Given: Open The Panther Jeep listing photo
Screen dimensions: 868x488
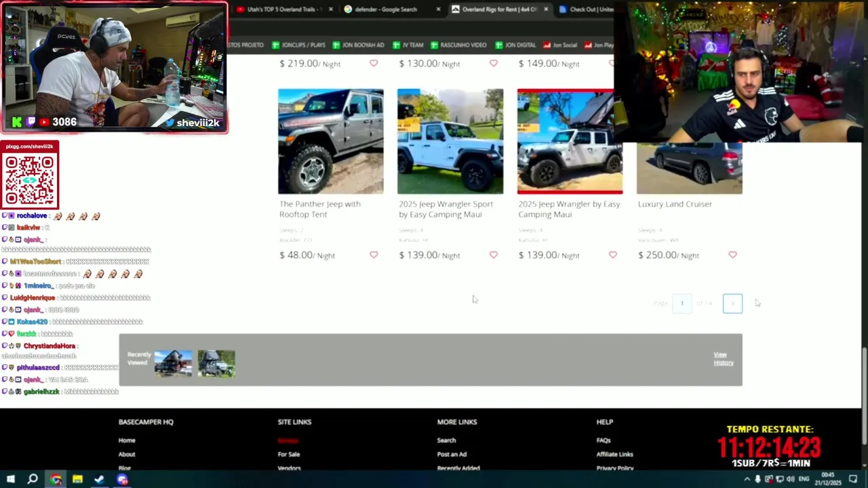Looking at the screenshot, I should click(x=330, y=141).
